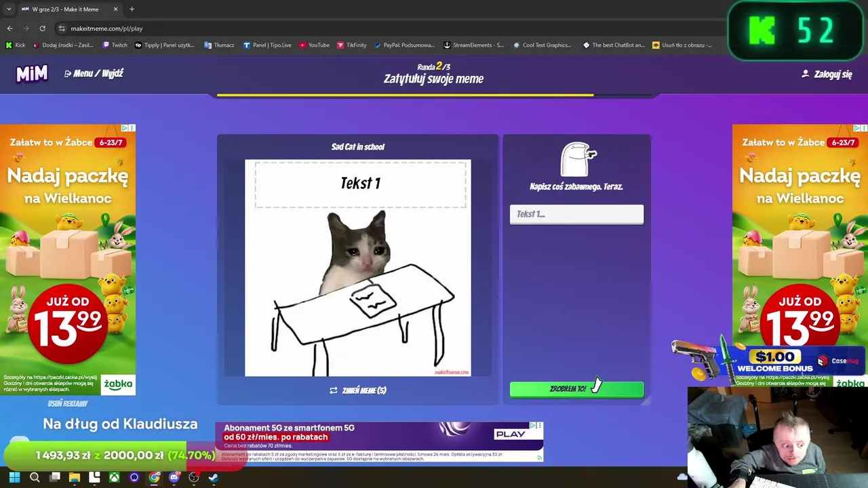Click the Tekst 1 caption box on meme
This screenshot has width=868, height=488.
[360, 184]
